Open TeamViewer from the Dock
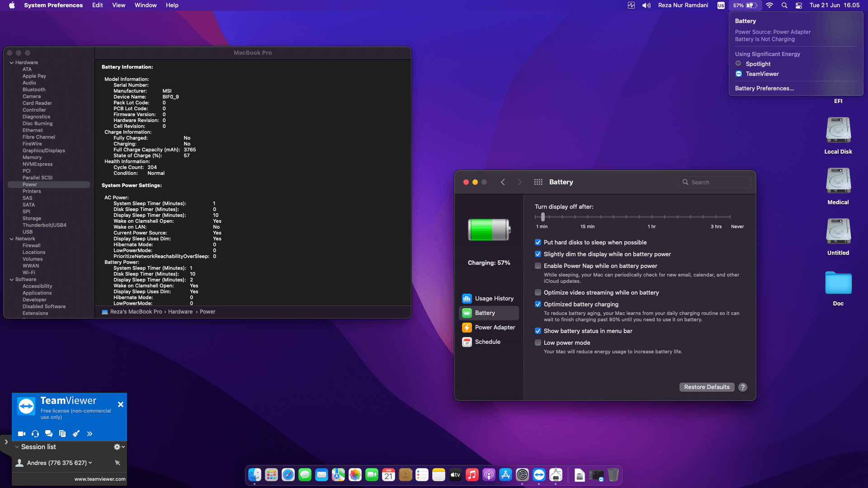The image size is (868, 488). (x=539, y=475)
